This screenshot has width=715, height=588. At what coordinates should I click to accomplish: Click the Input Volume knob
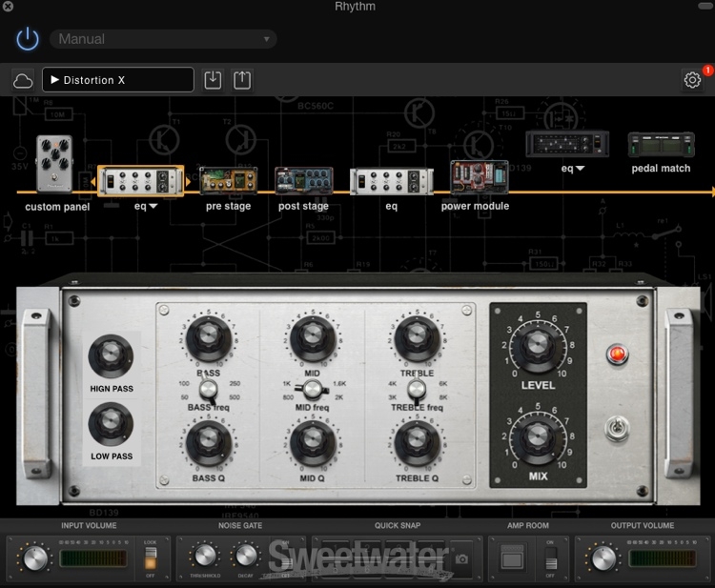click(34, 558)
